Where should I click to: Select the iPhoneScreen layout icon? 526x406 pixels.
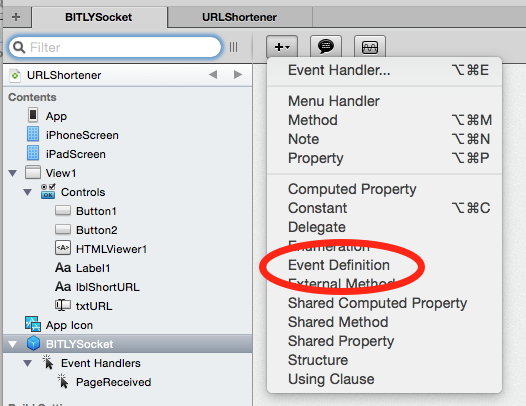33,134
